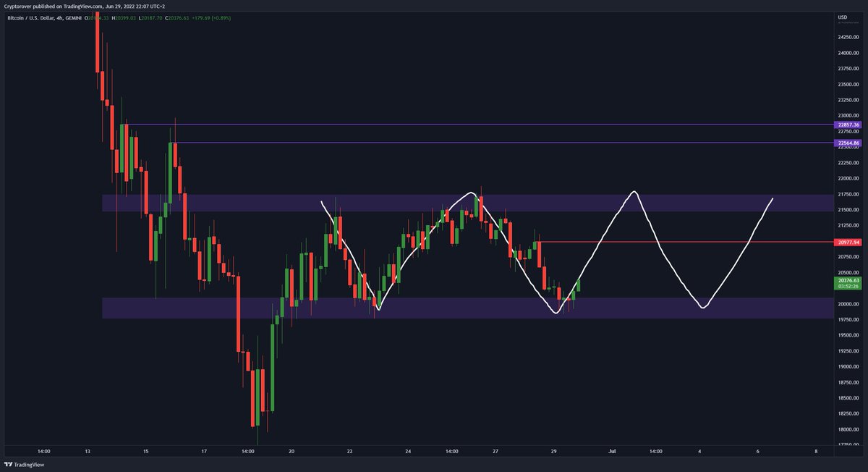
Task: Click date label 24 on time axis
Action: (408, 451)
